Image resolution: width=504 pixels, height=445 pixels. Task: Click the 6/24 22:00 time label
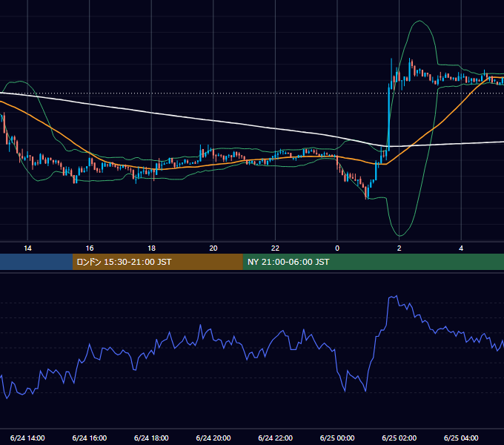click(x=275, y=438)
